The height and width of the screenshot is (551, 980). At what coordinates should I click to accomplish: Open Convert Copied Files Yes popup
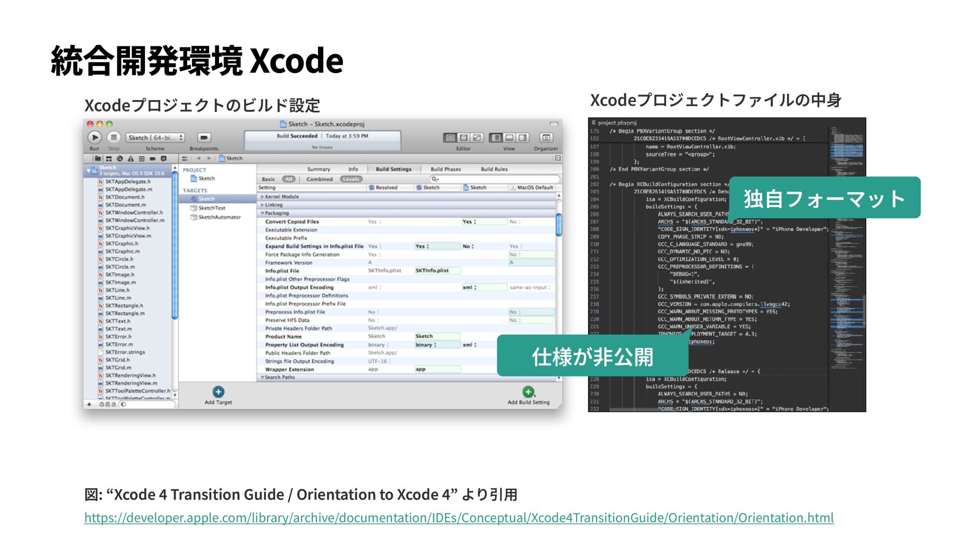coord(484,222)
